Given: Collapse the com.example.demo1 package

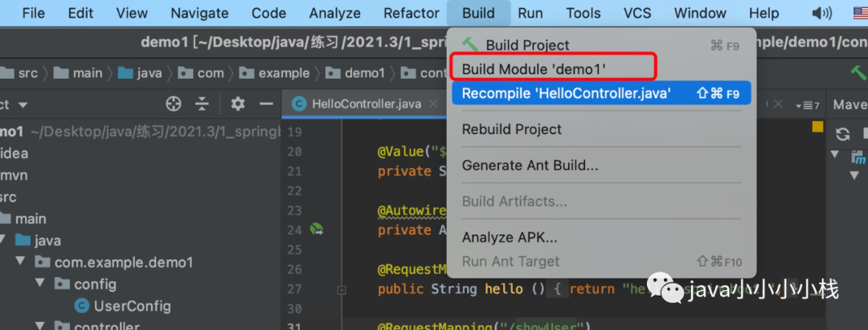Looking at the screenshot, I should [21, 262].
